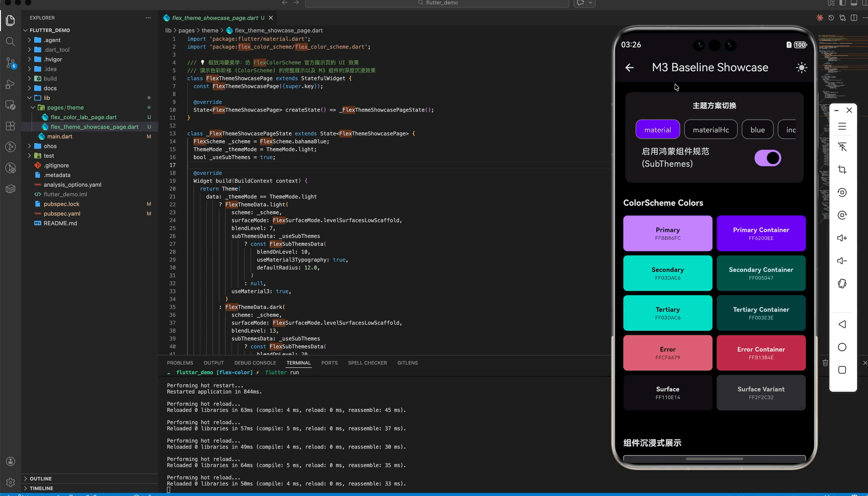Open the Run and Debug view
Screen dimensions: 868x496
pos(11,84)
